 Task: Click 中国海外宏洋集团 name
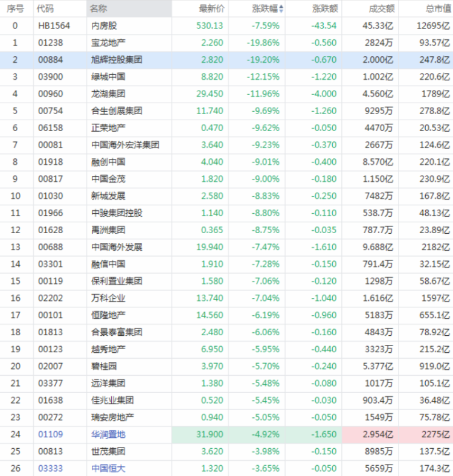click(x=125, y=145)
